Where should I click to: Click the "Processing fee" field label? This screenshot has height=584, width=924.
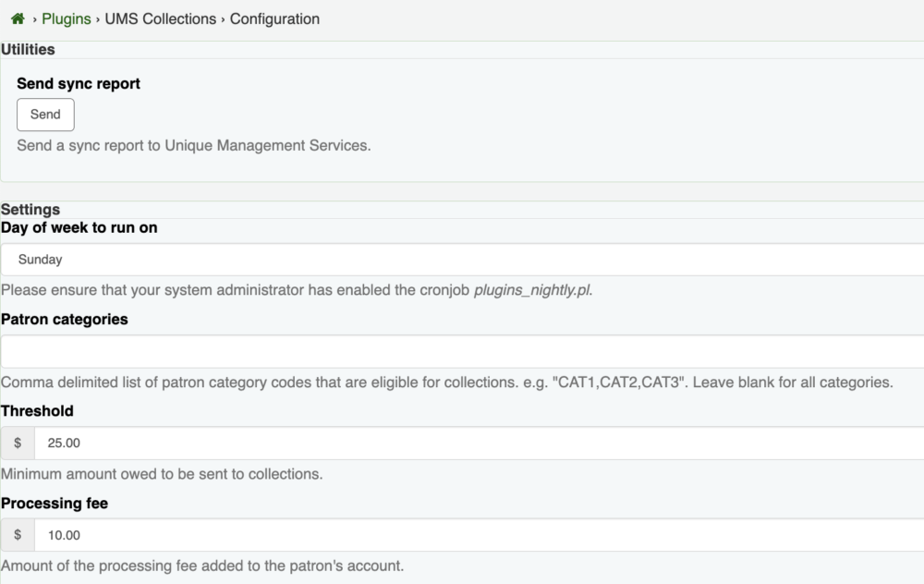point(55,503)
